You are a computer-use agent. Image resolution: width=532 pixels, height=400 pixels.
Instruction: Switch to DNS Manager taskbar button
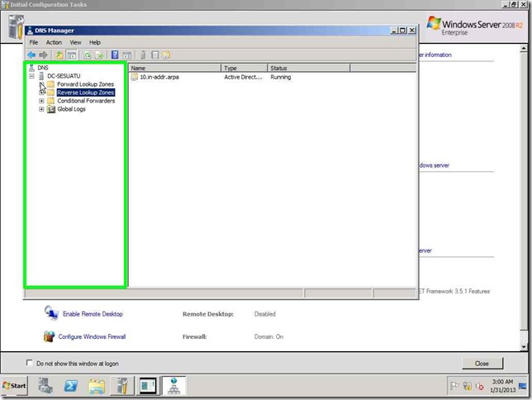[174, 386]
